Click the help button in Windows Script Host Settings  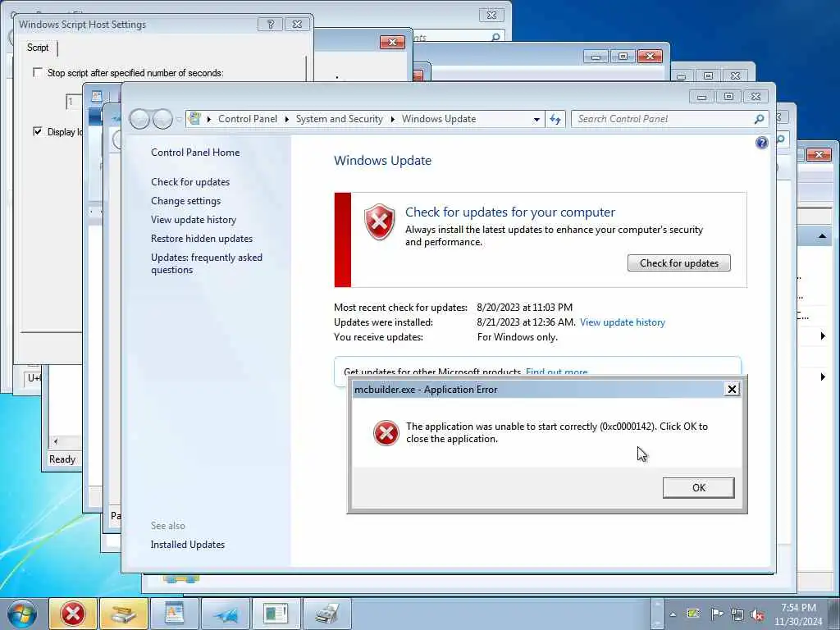(x=270, y=24)
